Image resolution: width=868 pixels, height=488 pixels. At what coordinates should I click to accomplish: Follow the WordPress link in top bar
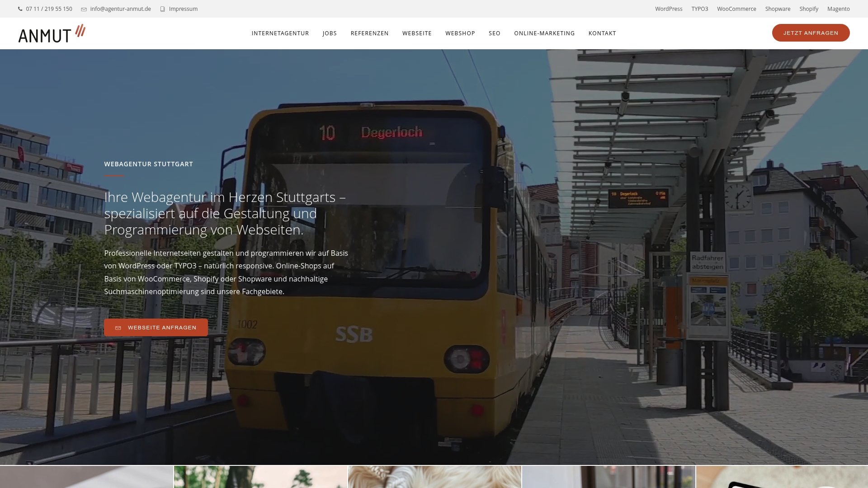tap(669, 9)
